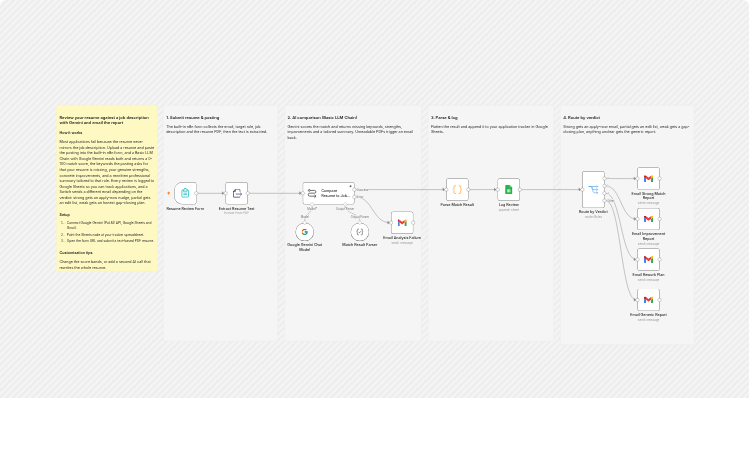The height and width of the screenshot is (450, 749).
Task: Click the output connector of Log Review node
Action: click(520, 190)
